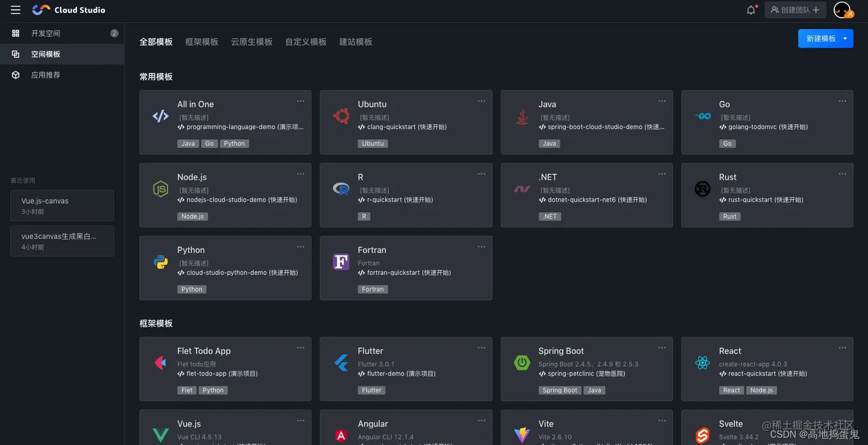
Task: Click the Ubuntu logo icon
Action: click(x=341, y=116)
